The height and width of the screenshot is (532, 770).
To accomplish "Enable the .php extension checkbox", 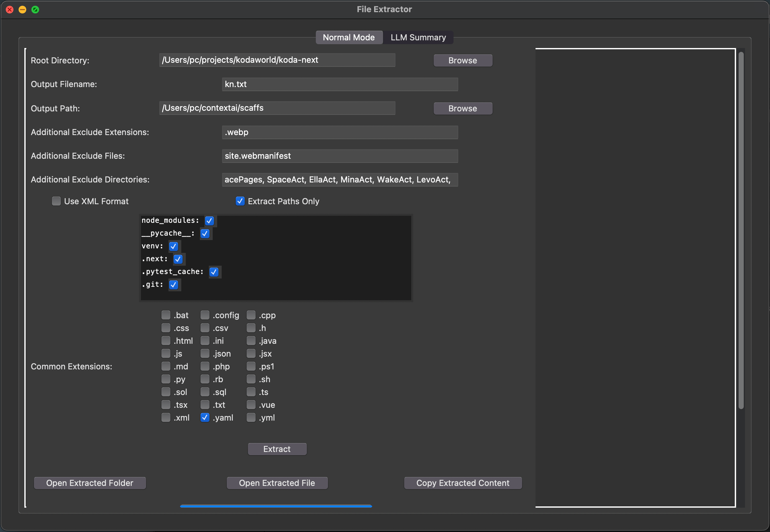I will (205, 366).
